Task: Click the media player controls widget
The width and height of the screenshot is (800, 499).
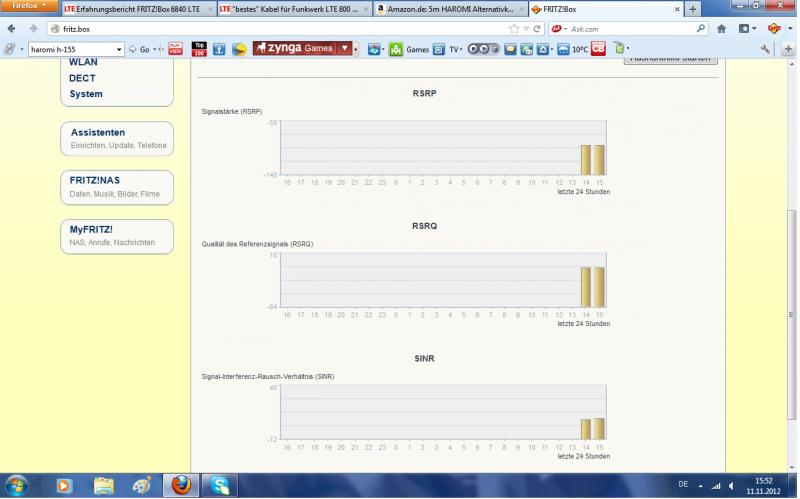Action: click(483, 49)
